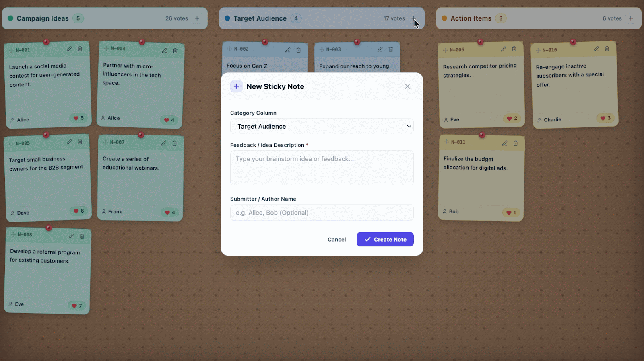Delete note N-004 with trash icon
This screenshot has width=644, height=361.
coord(175,51)
